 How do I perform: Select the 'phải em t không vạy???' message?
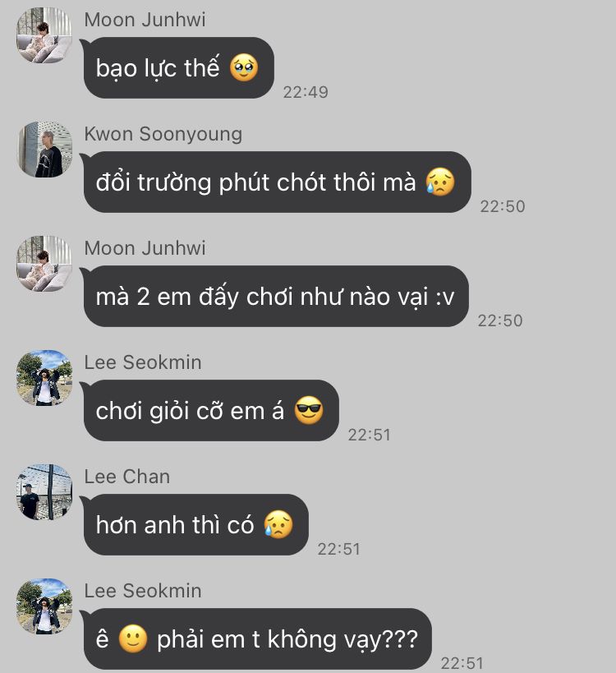point(257,638)
